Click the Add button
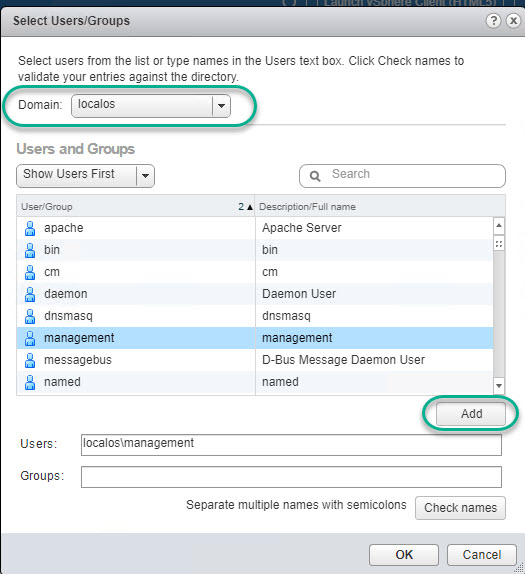Viewport: 525px width, 574px height. [471, 414]
